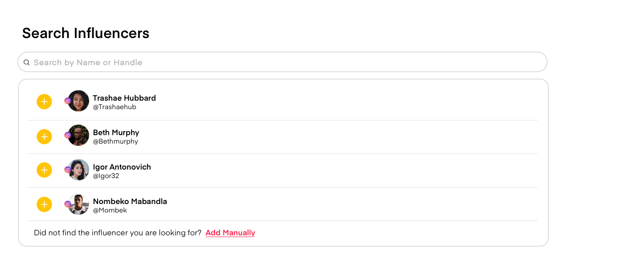Click the Search Influencers heading
The height and width of the screenshot is (272, 644).
86,33
